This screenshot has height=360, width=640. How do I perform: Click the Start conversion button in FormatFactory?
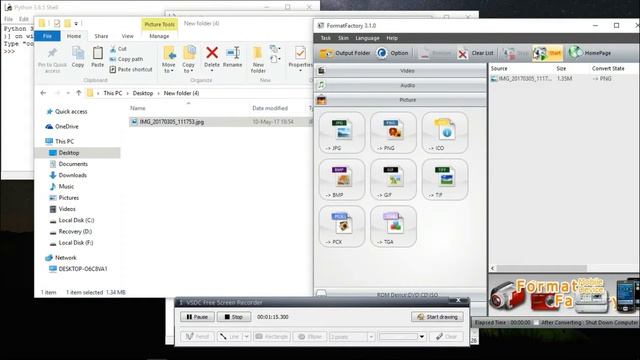(547, 53)
